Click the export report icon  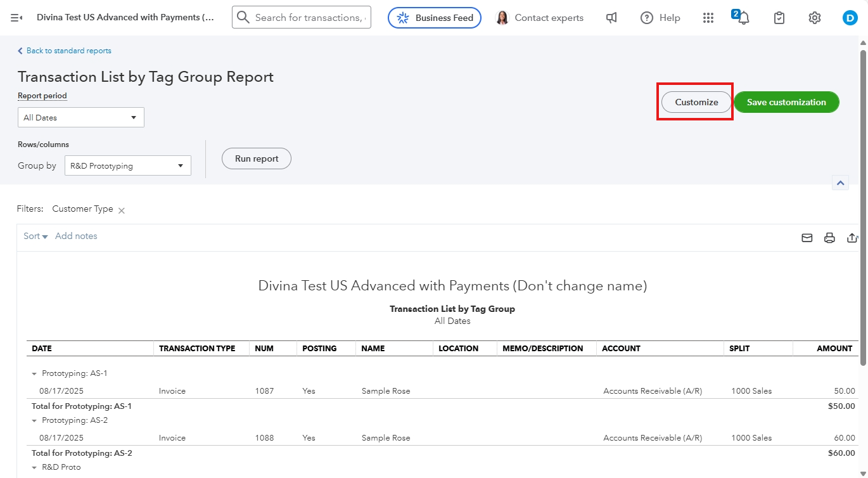pos(852,238)
